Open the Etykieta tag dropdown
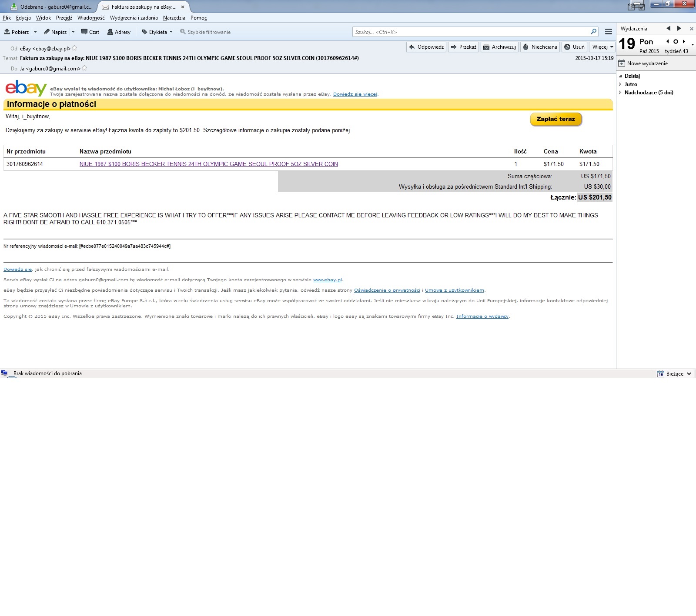This screenshot has height=616, width=696. [x=157, y=32]
